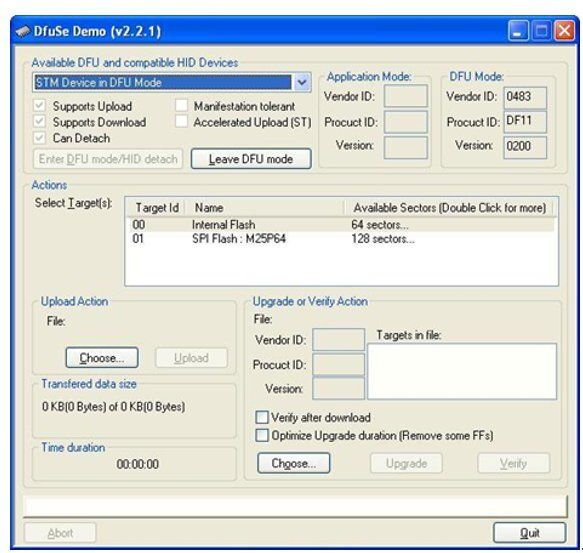Enable Optimize Upgrade duration option

pos(262,435)
